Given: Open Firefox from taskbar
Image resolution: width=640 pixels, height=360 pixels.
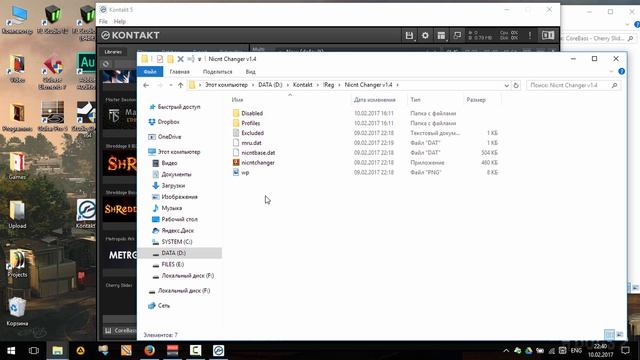Looking at the screenshot, I should tap(149, 351).
